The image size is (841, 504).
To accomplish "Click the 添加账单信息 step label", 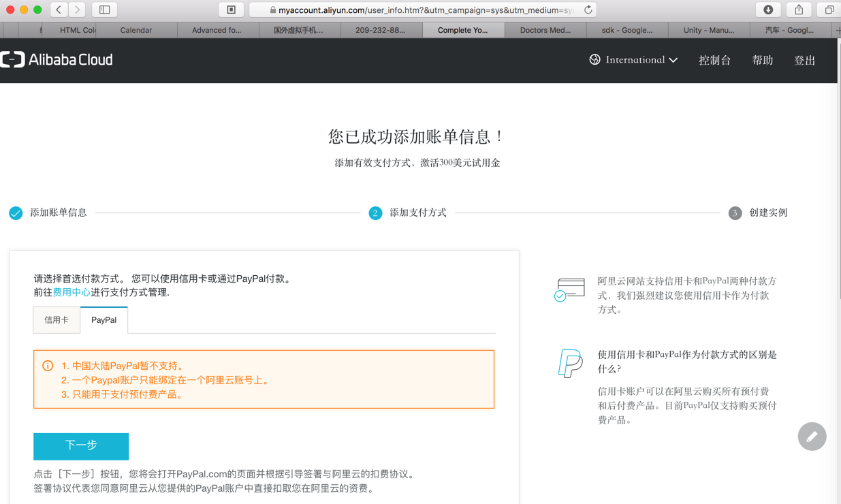I will (x=59, y=213).
